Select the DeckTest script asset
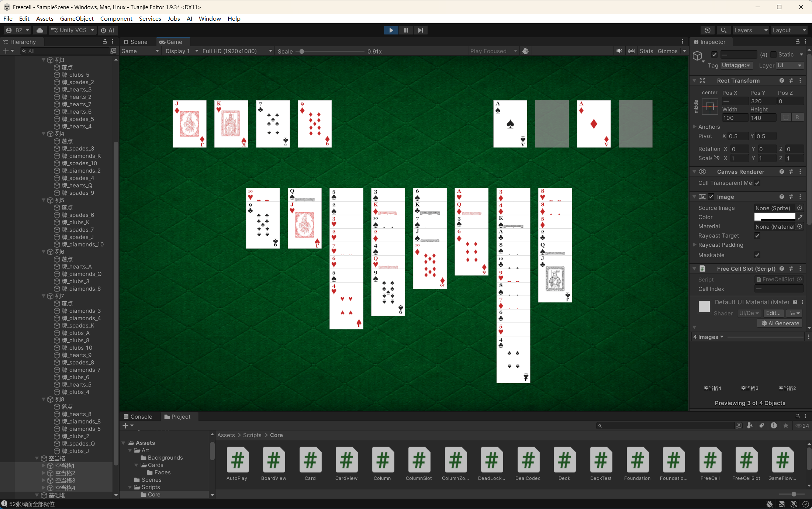This screenshot has width=812, height=509. 601,463
